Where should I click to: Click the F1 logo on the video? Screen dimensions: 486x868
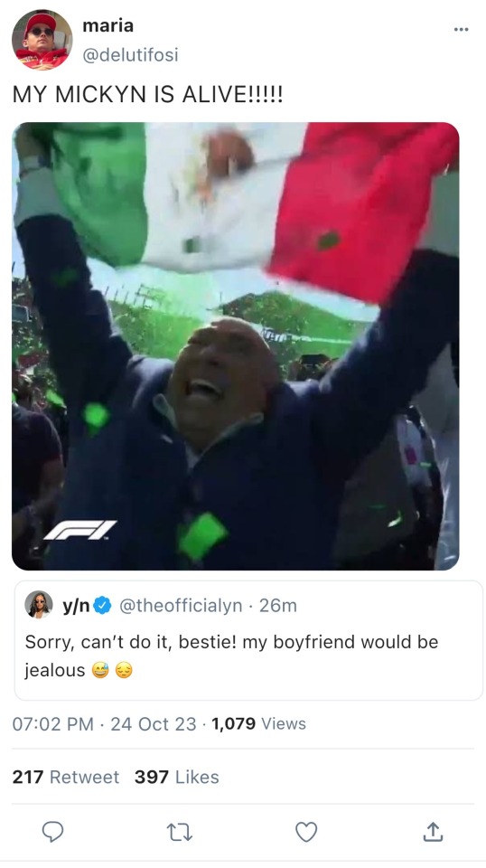click(x=79, y=531)
